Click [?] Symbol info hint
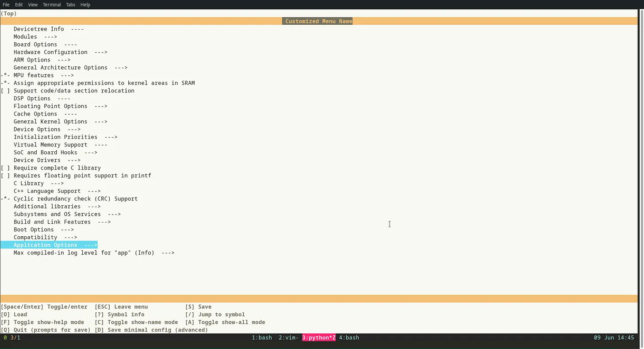 [x=119, y=314]
